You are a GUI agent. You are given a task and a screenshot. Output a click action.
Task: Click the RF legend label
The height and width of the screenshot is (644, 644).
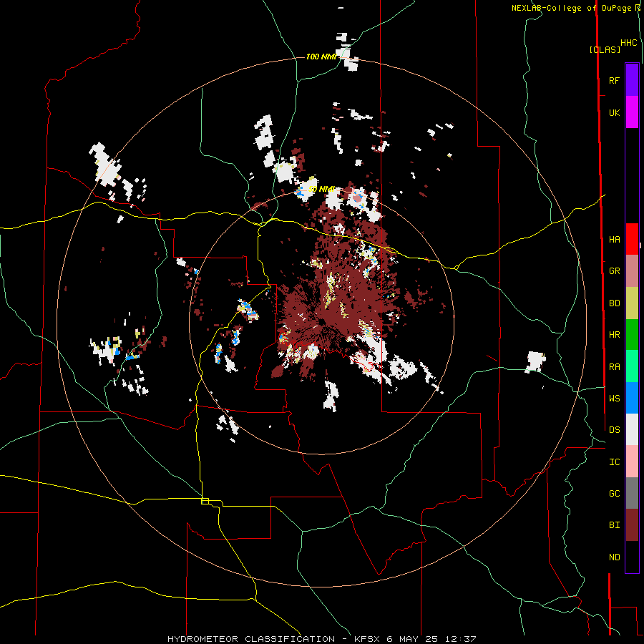[614, 80]
